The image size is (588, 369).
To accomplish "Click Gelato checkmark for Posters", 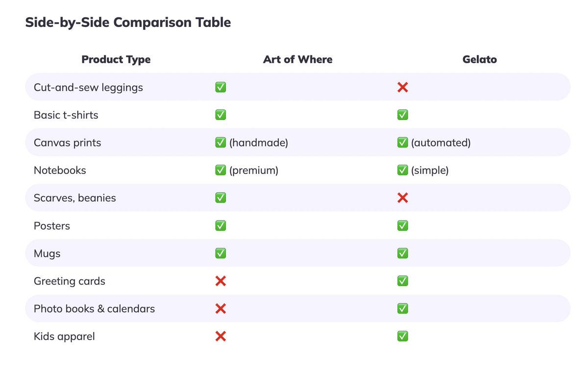I will coord(402,225).
